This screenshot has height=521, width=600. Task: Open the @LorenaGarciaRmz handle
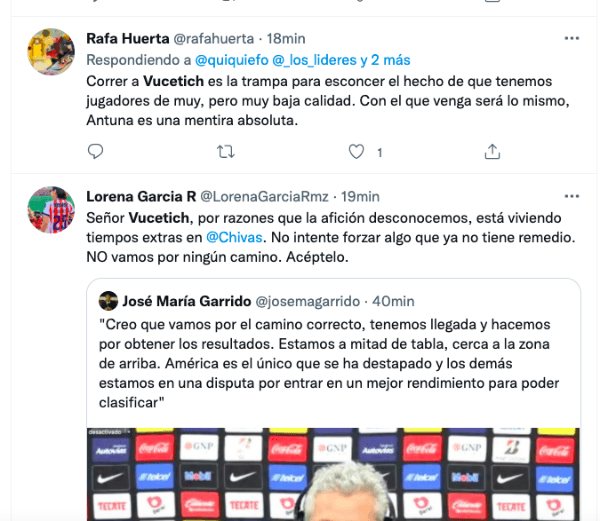pos(264,197)
